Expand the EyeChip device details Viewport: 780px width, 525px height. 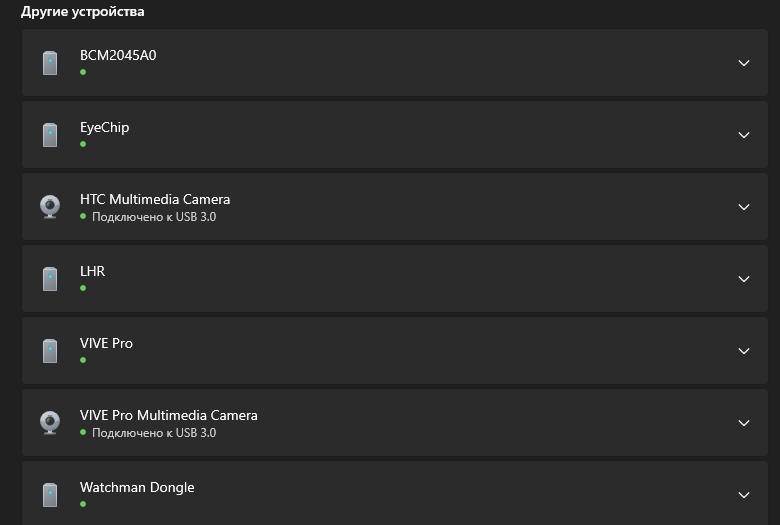743,135
